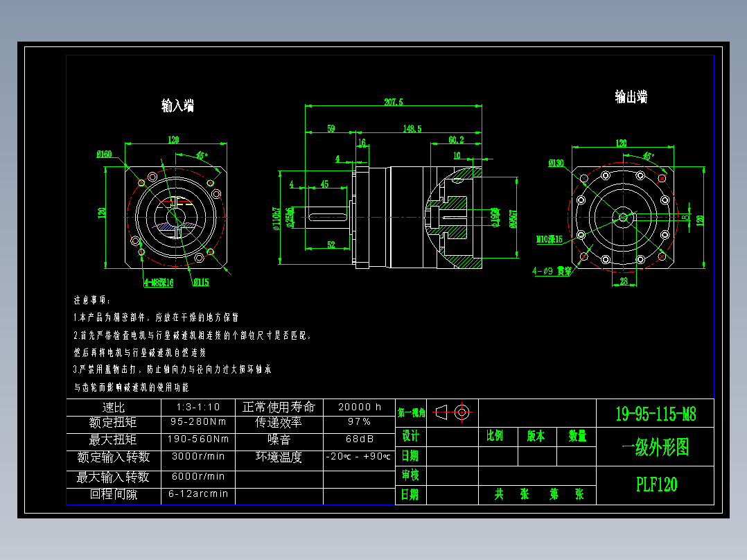Select the 额定扭矩 95-280Nm cell
Screen dimensions: 747x560
(x=198, y=421)
